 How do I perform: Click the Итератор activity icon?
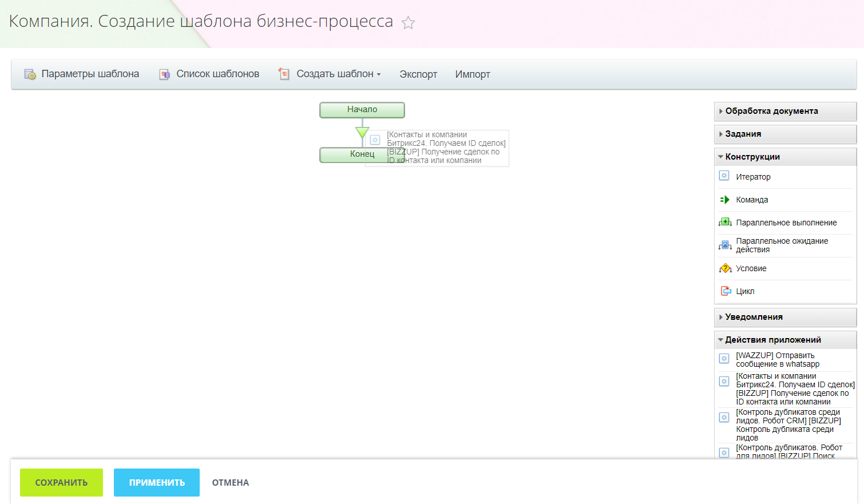tap(724, 176)
